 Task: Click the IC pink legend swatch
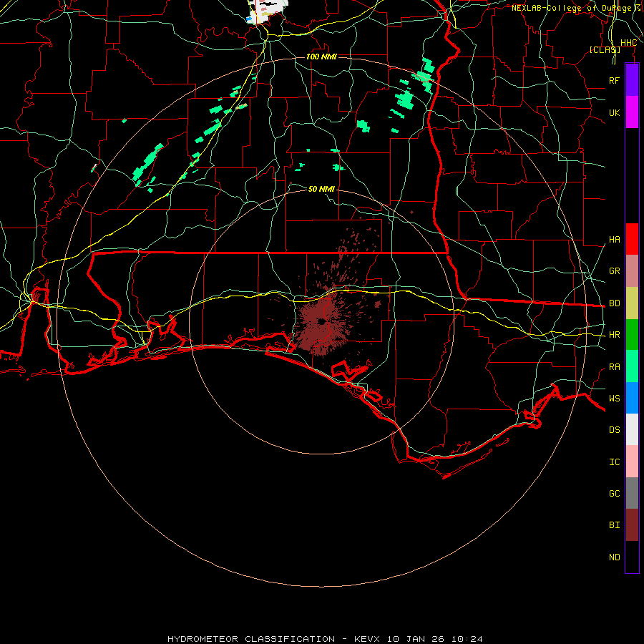[632, 462]
